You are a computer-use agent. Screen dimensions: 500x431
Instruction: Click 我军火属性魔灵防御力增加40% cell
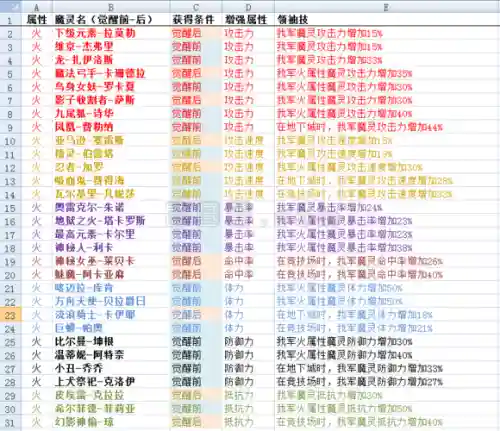click(x=387, y=355)
